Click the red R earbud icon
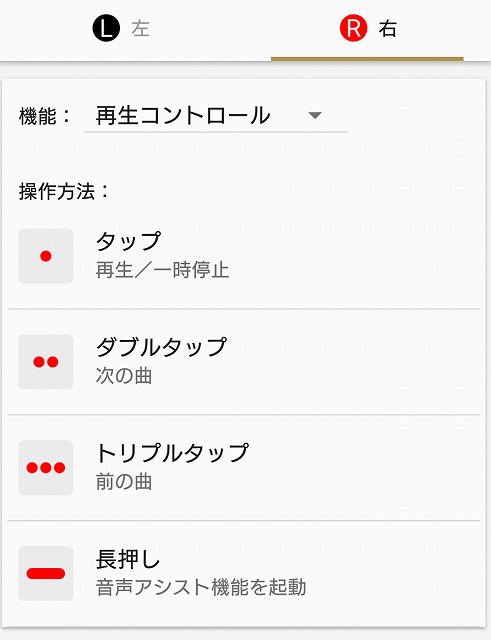 [353, 28]
